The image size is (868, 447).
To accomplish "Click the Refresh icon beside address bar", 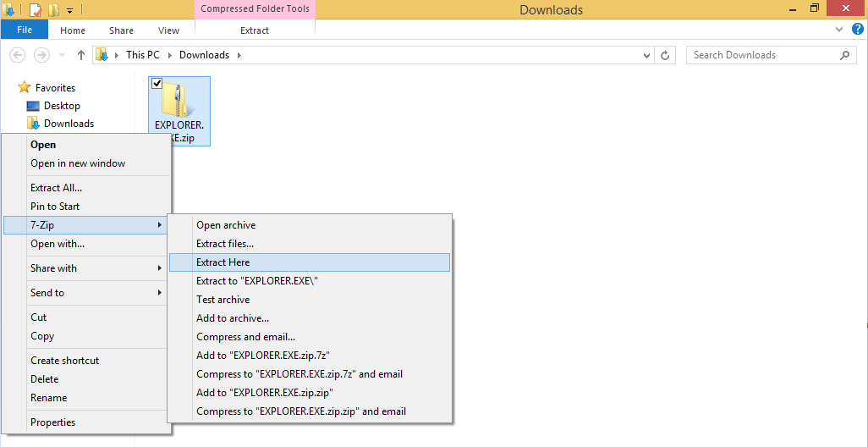I will [x=665, y=55].
